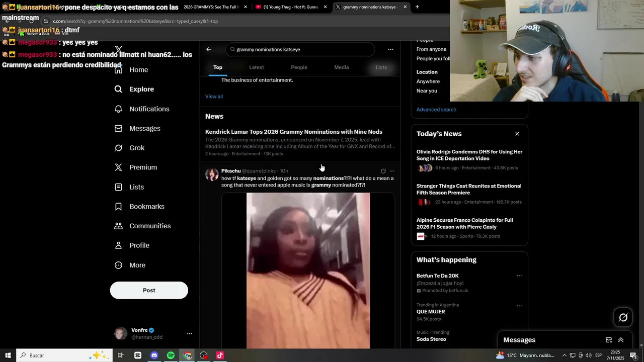Viewport: 644px width, 362px height.
Task: Click the View all link
Action: 214,97
